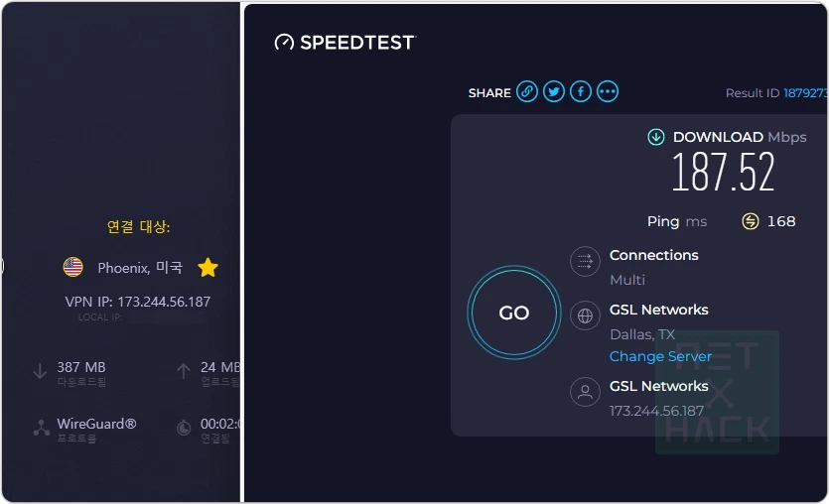Click the connection time clock icon
Screen dimensions: 829x504
184,428
